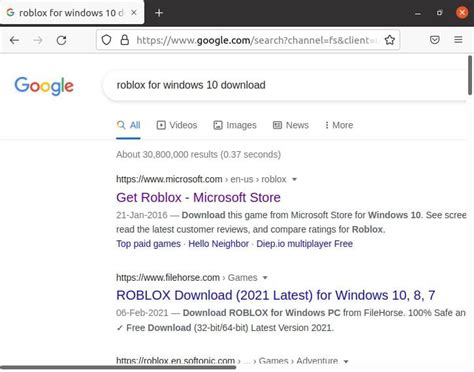This screenshot has height=372, width=474.
Task: Bookmark this page with the star icon
Action: pos(390,40)
